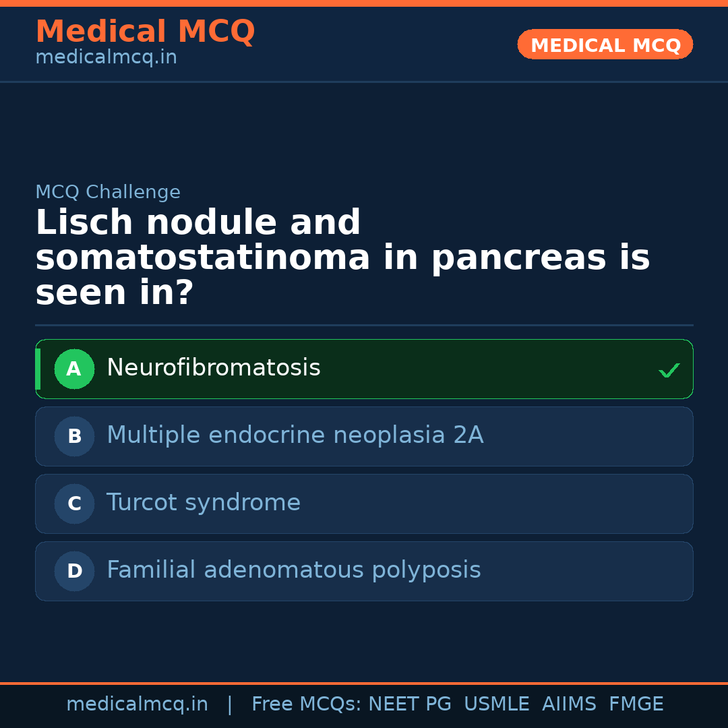Click the D option letter badge
The height and width of the screenshot is (728, 728).
click(74, 571)
